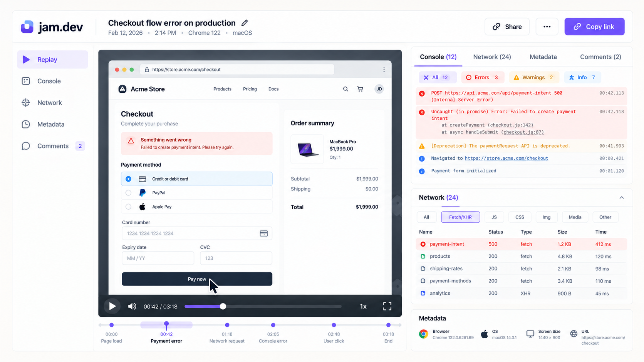Screen dimensions: 644x362
Task: Select the Fetch/XHR network filter
Action: click(x=460, y=217)
